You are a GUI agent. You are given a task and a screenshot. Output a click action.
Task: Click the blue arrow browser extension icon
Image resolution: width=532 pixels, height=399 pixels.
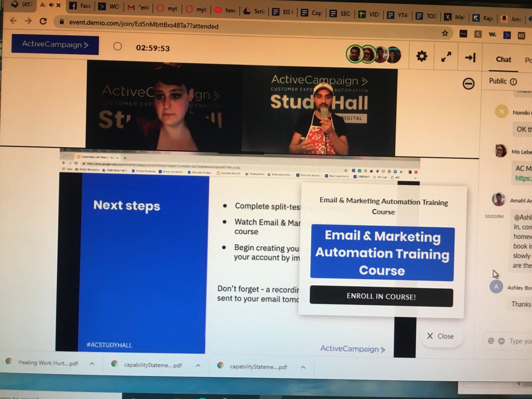[x=507, y=35]
